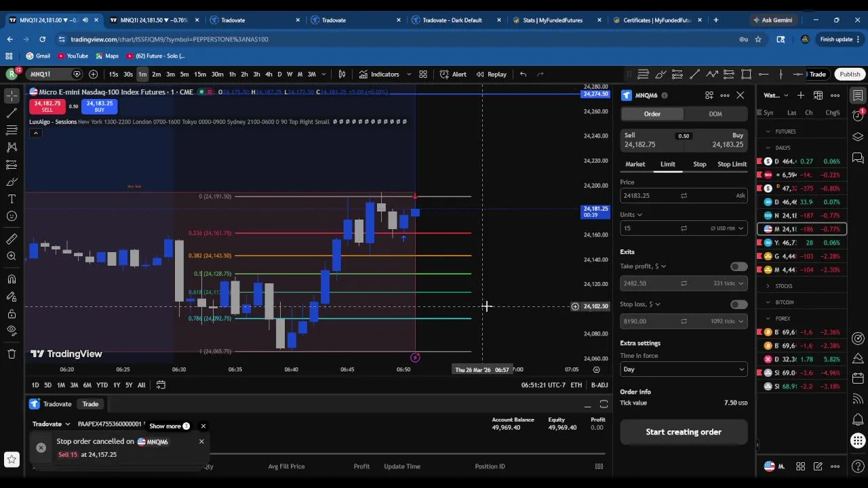Viewport: 868px width, 488px height.
Task: Toggle stay in drawing mode
Action: click(12, 297)
